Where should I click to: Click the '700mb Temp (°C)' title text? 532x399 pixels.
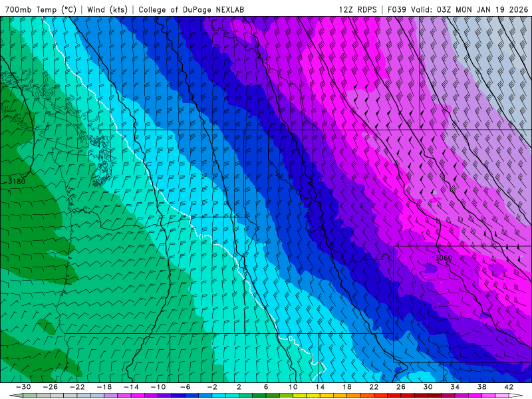pos(41,9)
